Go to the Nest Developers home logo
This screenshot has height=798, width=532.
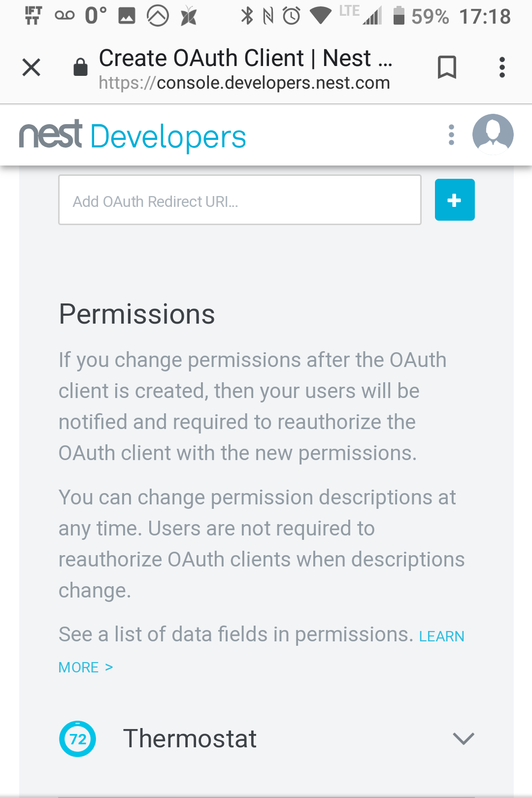[x=133, y=135]
